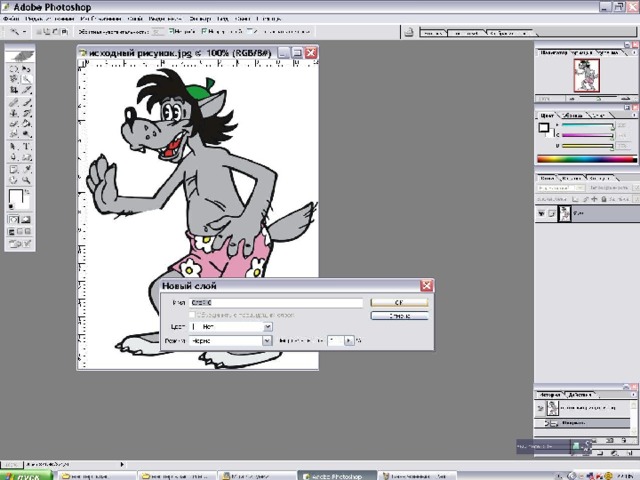Image resolution: width=640 pixels, height=480 pixels.
Task: Switch to the Каналы tab in Layers panel
Action: point(571,178)
